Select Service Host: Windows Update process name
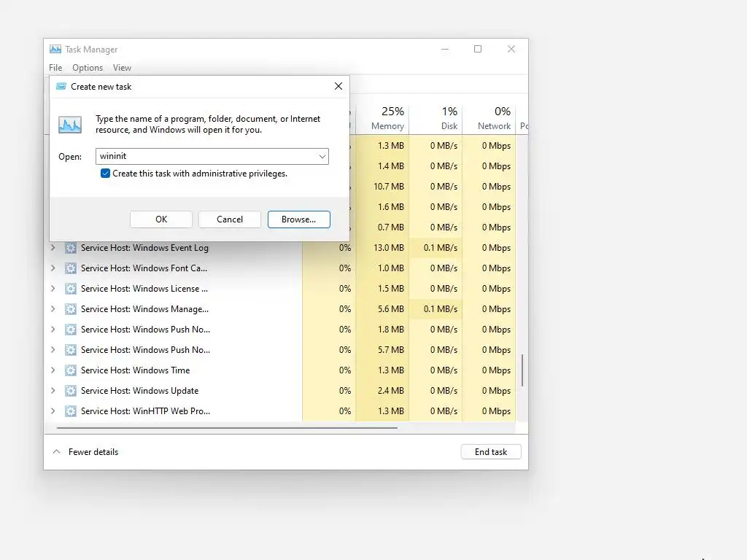747x560 pixels. pyautogui.click(x=139, y=391)
